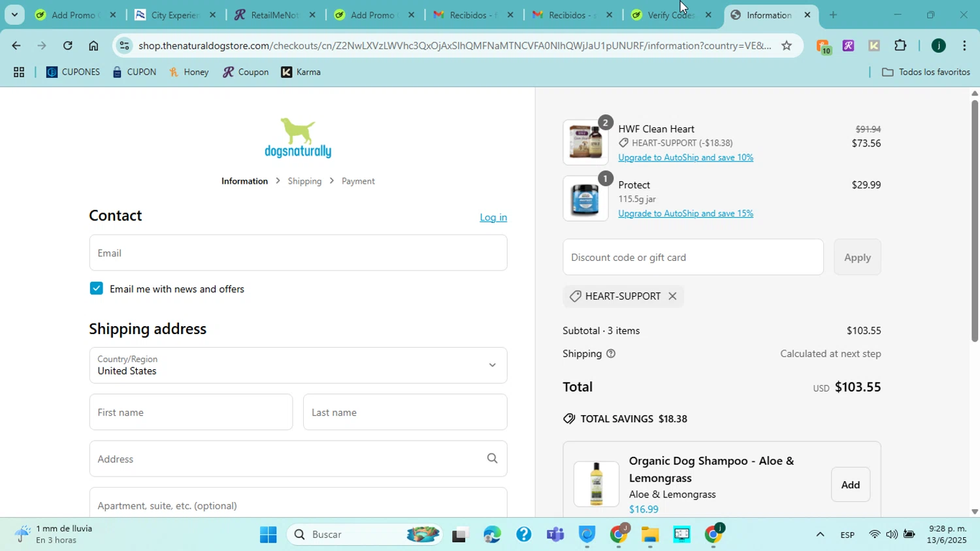Open the clock showing 9:28 p. m.
Viewport: 980px width, 551px height.
point(947,534)
